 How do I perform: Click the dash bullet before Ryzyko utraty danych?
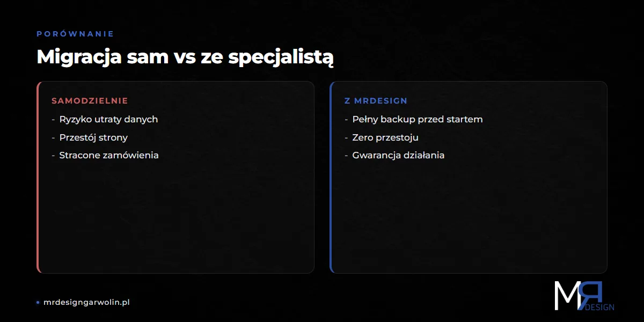pyautogui.click(x=53, y=120)
